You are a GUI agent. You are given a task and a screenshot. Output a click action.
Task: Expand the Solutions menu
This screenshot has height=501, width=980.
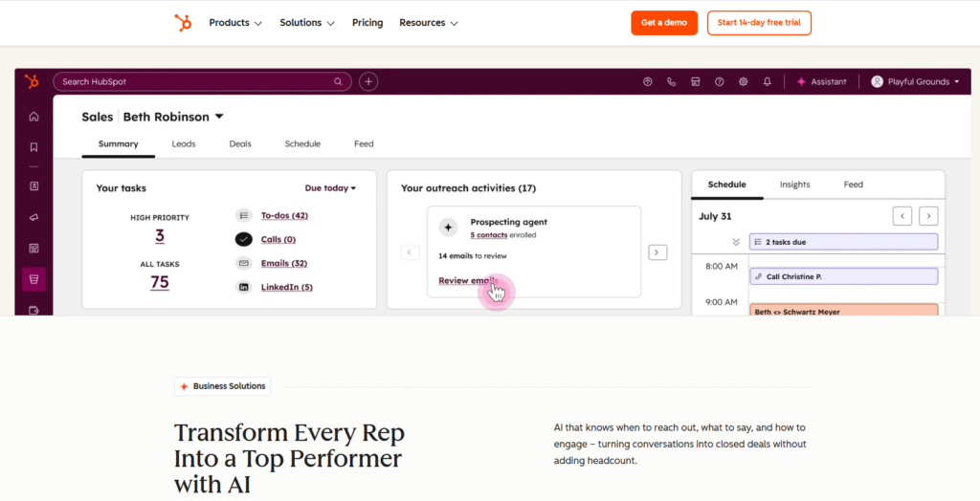[307, 23]
